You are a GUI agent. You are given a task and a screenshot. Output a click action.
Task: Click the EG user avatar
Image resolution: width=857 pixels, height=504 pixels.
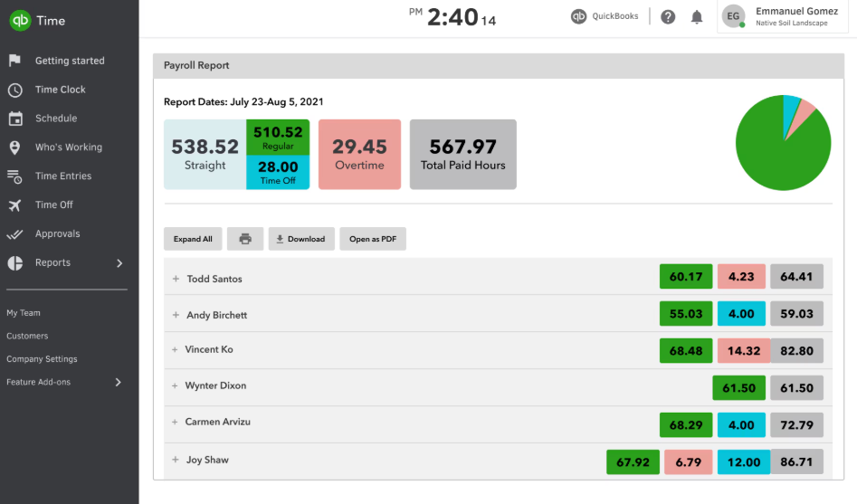tap(733, 16)
